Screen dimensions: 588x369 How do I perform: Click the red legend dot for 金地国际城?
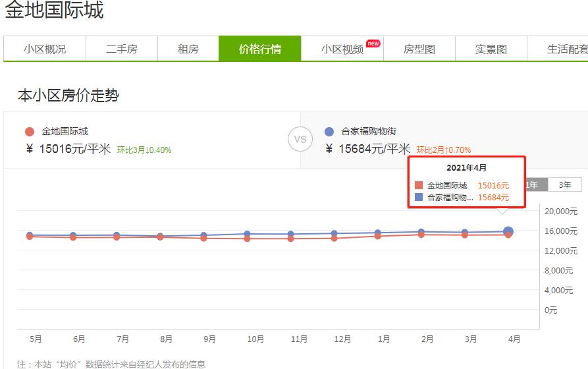point(30,132)
